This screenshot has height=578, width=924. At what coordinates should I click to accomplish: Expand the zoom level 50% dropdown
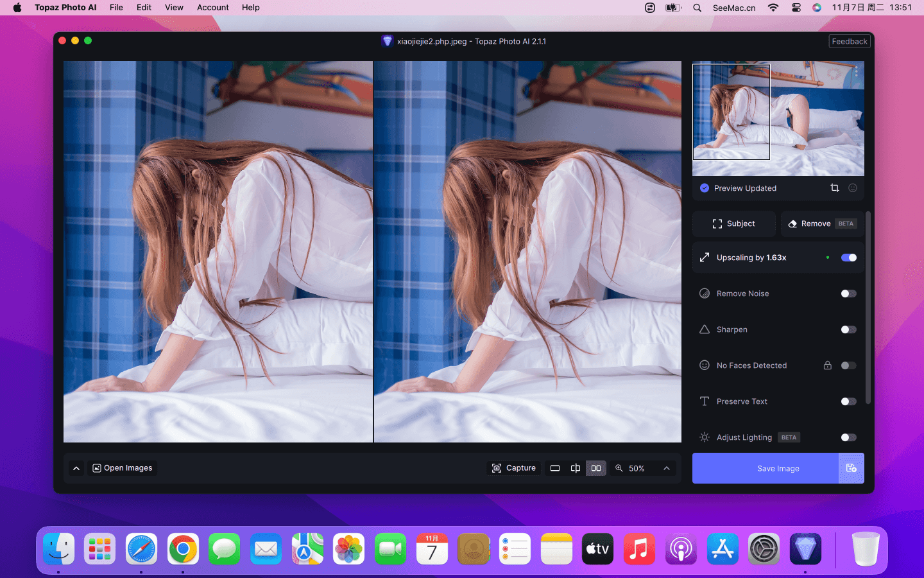coord(667,468)
